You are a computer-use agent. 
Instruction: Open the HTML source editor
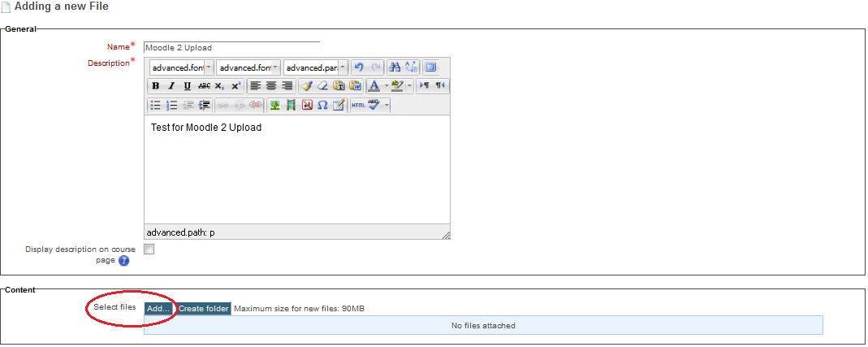(x=358, y=105)
